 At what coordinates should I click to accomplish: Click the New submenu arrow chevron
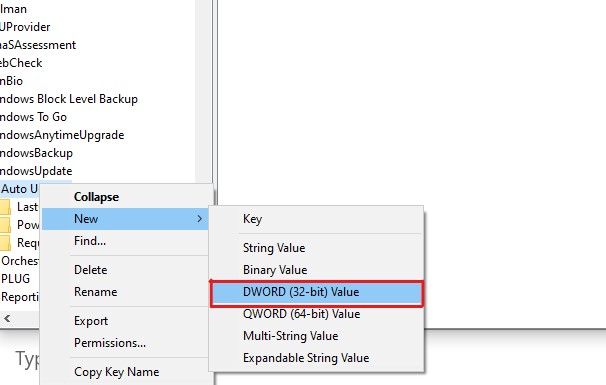199,219
